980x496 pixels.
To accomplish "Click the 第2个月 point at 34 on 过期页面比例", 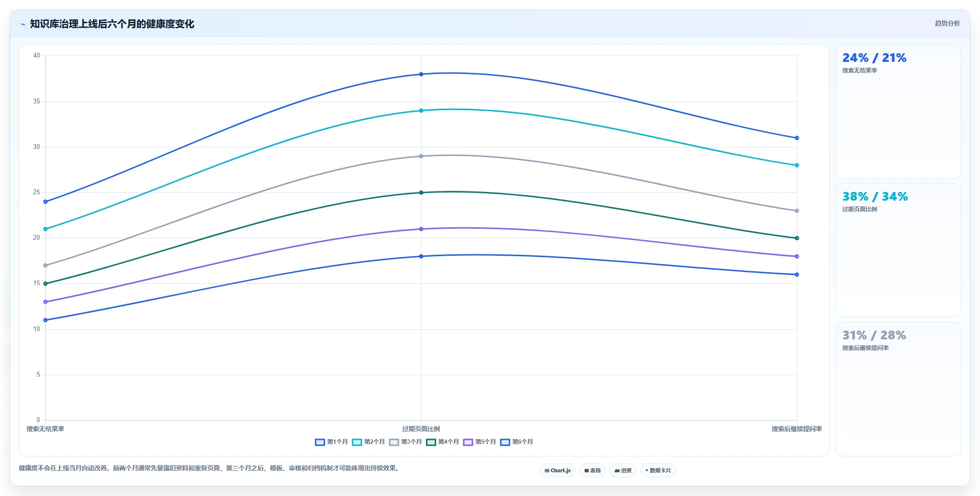I will click(421, 111).
